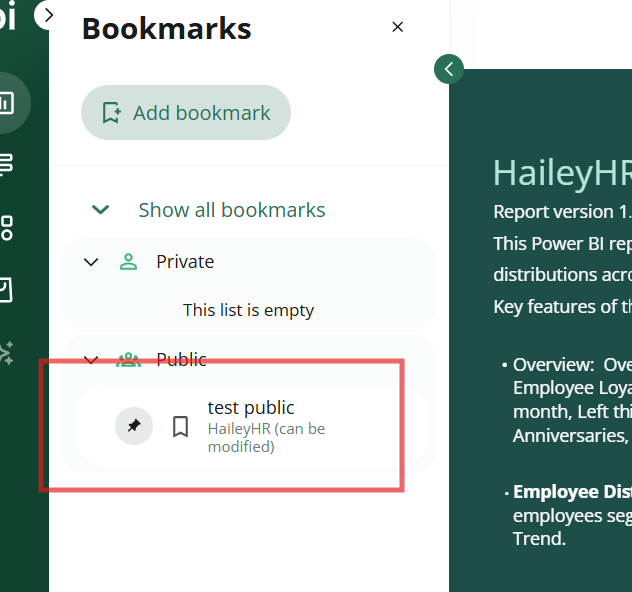The image size is (632, 592).
Task: Open the shapes icon in sidebar
Action: (x=6, y=228)
